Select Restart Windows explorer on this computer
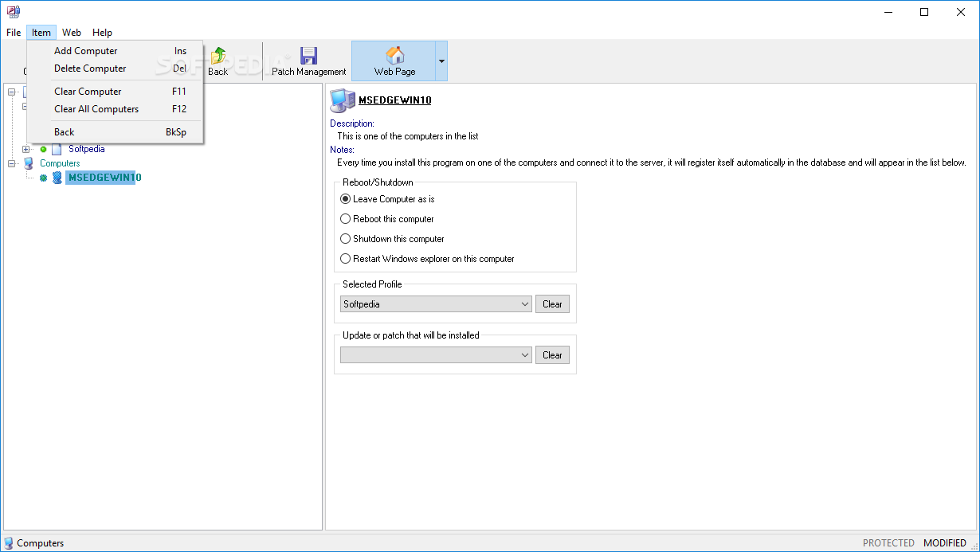Image resolution: width=980 pixels, height=552 pixels. pyautogui.click(x=427, y=259)
